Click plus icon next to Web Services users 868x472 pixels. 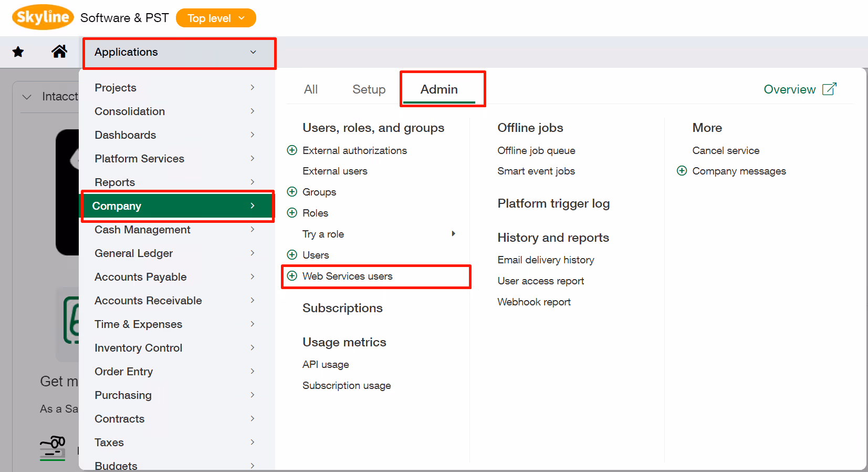pyautogui.click(x=292, y=276)
